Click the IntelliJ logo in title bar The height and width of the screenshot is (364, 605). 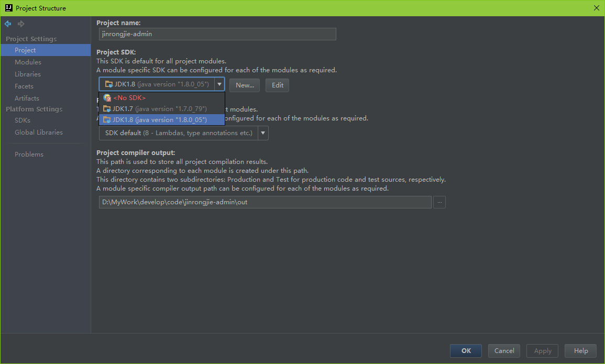coord(8,8)
